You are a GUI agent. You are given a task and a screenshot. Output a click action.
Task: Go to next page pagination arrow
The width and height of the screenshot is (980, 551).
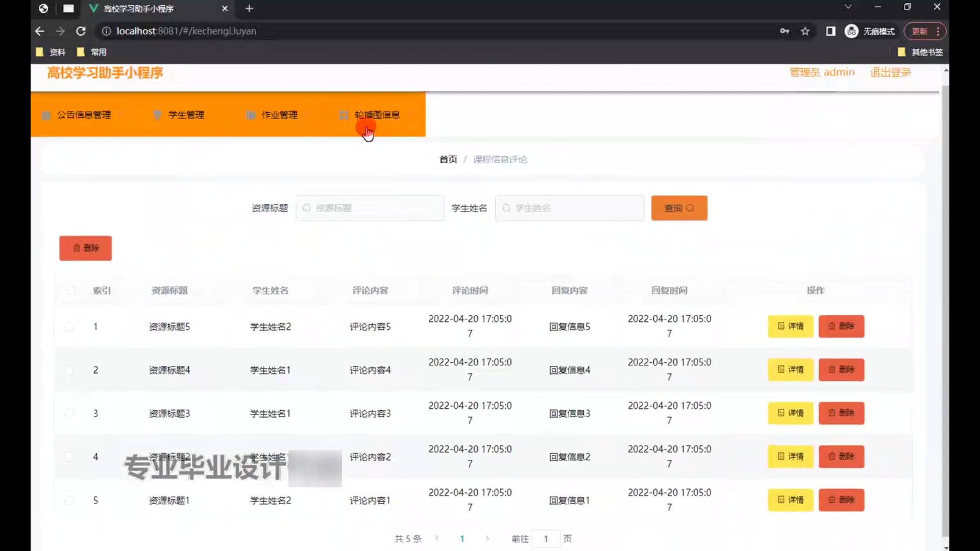(487, 538)
